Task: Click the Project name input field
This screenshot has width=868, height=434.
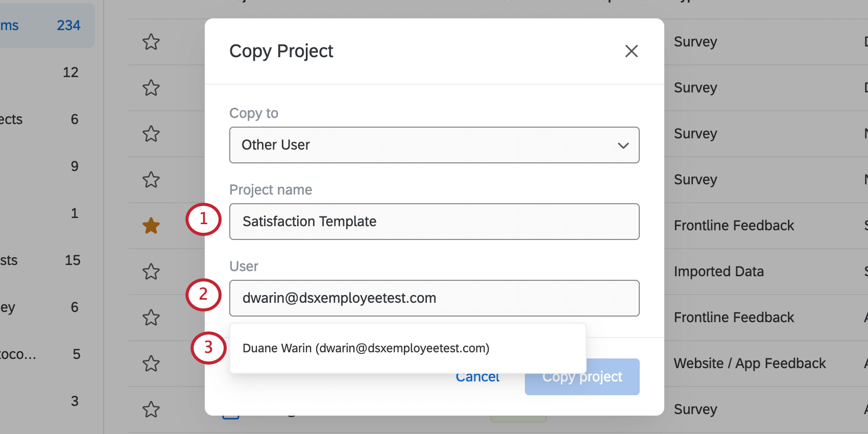Action: (434, 222)
